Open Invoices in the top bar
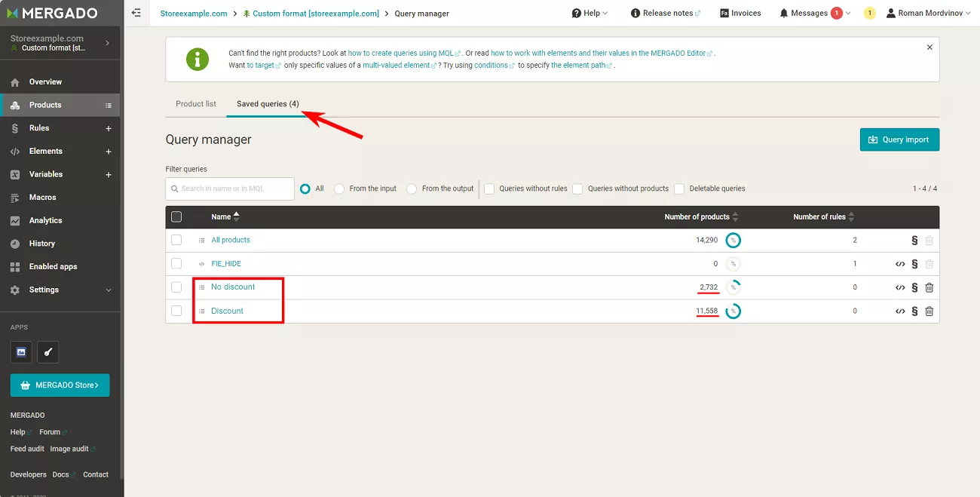This screenshot has height=497, width=980. (740, 13)
